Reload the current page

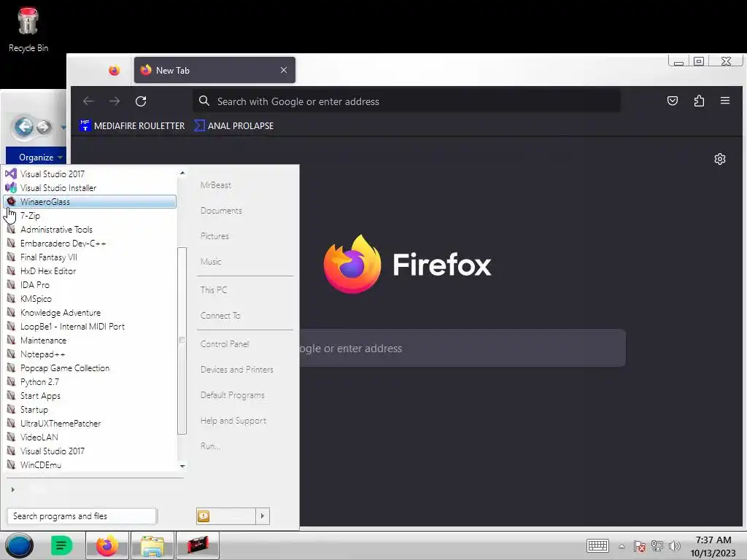click(141, 101)
